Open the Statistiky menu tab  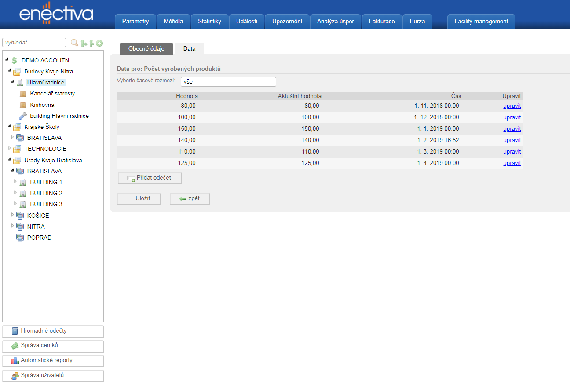[209, 22]
